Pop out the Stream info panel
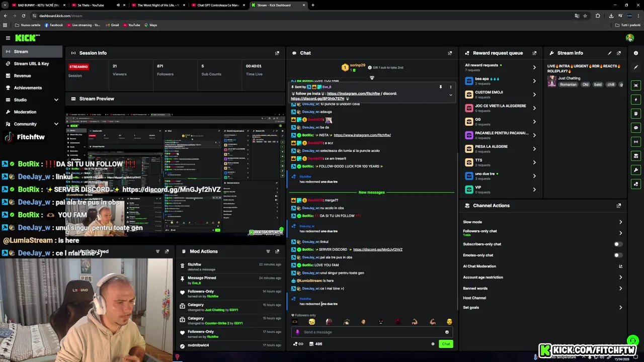The image size is (644, 362). coord(619,53)
